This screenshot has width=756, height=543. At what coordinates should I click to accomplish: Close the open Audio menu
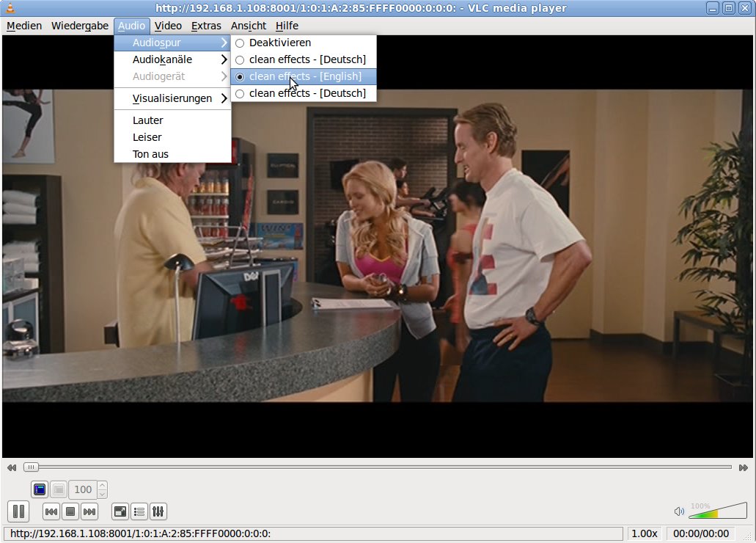[x=132, y=26]
